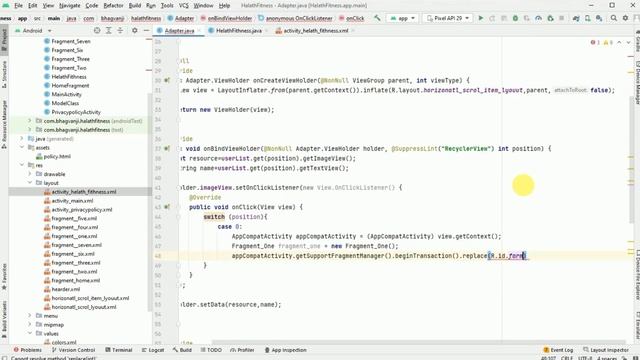This screenshot has width=640, height=360.
Task: Sync project with Gradle files icon
Action: click(576, 18)
